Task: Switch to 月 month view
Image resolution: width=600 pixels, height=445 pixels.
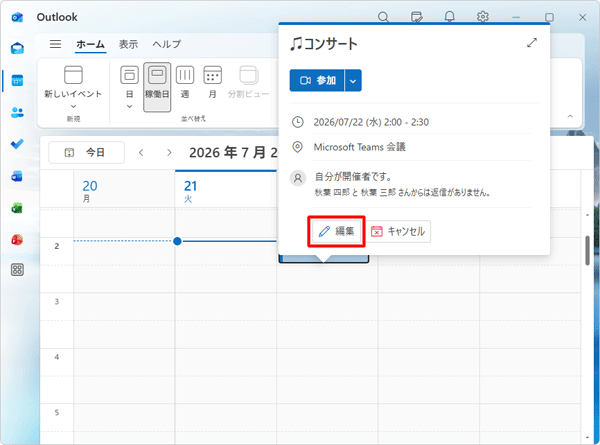Action: coord(212,83)
